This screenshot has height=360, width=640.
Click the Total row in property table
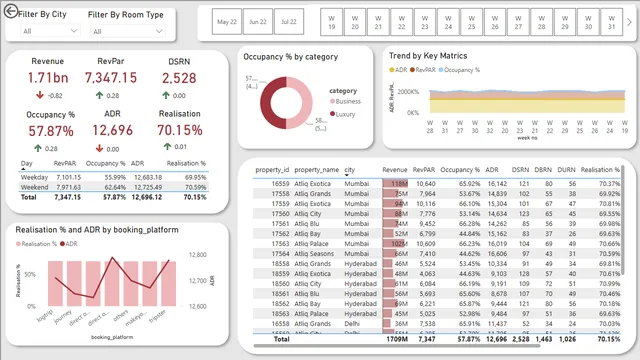[437, 339]
